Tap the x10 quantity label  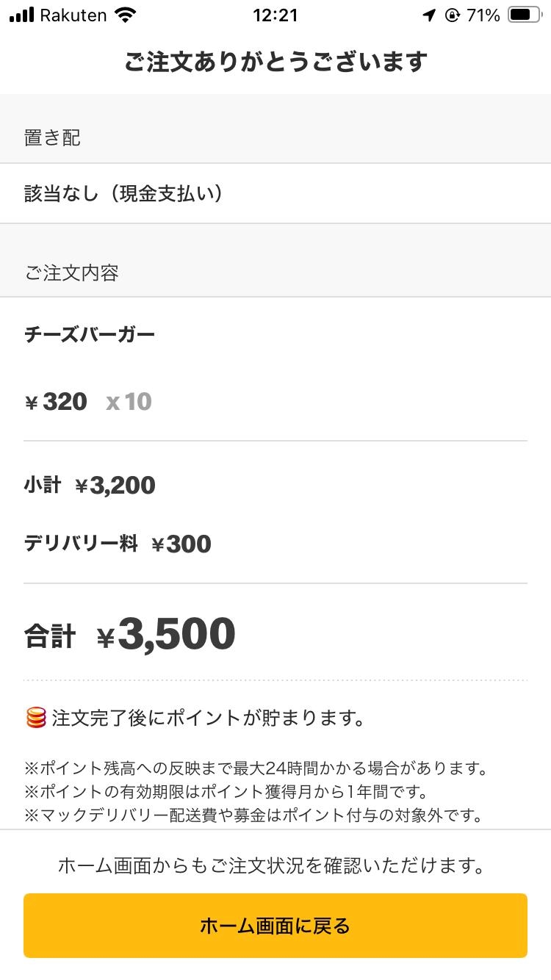tap(129, 401)
